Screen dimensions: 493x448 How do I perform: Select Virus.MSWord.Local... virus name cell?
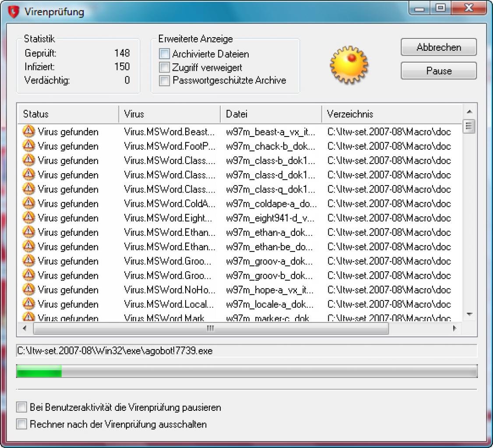coord(169,304)
